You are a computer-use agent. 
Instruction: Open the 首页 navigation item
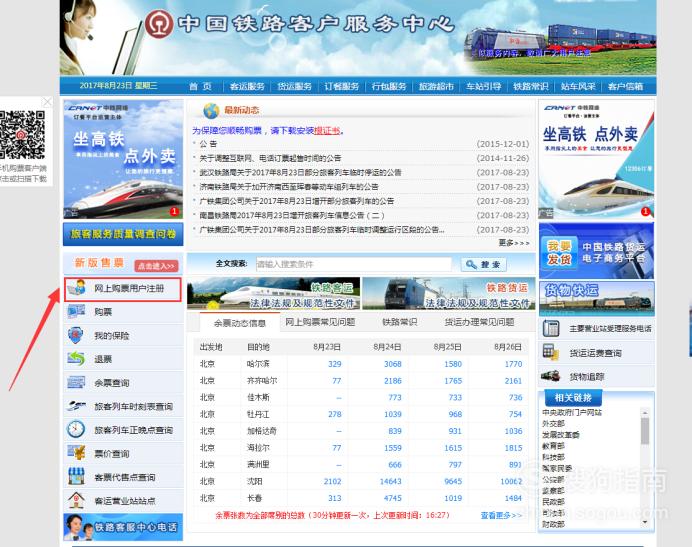(200, 86)
